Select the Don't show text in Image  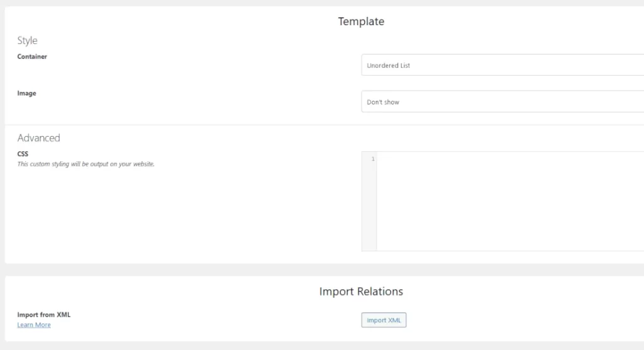383,102
